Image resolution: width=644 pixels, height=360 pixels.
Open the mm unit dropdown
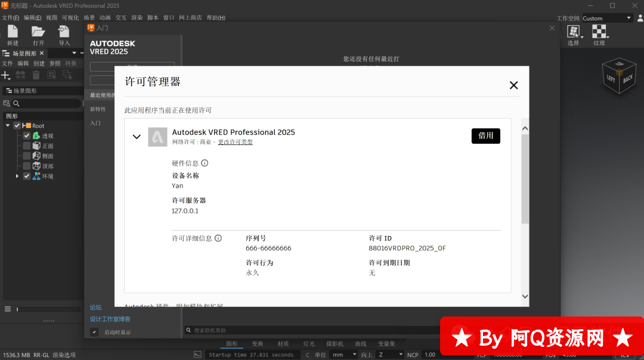click(344, 355)
